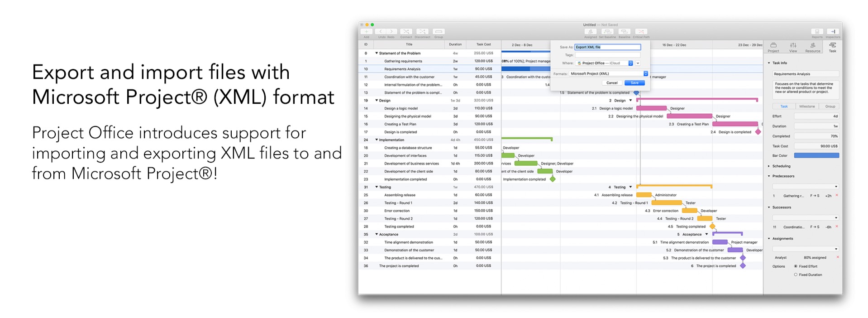Remove the Coordination successor (red x)
Screen dimensions: 868x318
click(x=837, y=226)
